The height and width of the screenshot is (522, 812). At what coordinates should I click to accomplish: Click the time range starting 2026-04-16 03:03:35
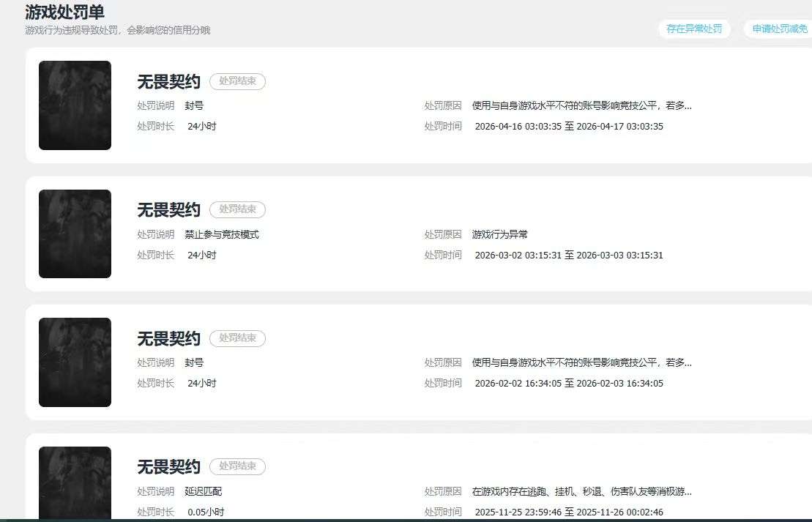click(x=569, y=127)
